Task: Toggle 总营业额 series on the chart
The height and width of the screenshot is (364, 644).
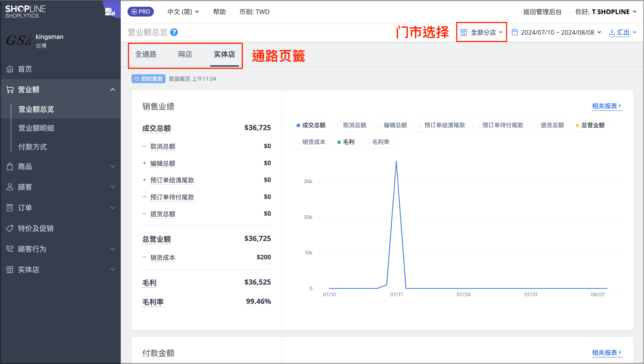Action: click(590, 125)
